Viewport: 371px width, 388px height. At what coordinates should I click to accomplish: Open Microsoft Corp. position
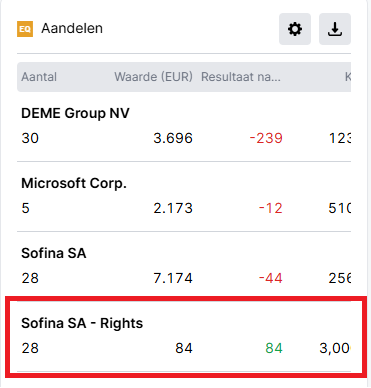[184, 197]
